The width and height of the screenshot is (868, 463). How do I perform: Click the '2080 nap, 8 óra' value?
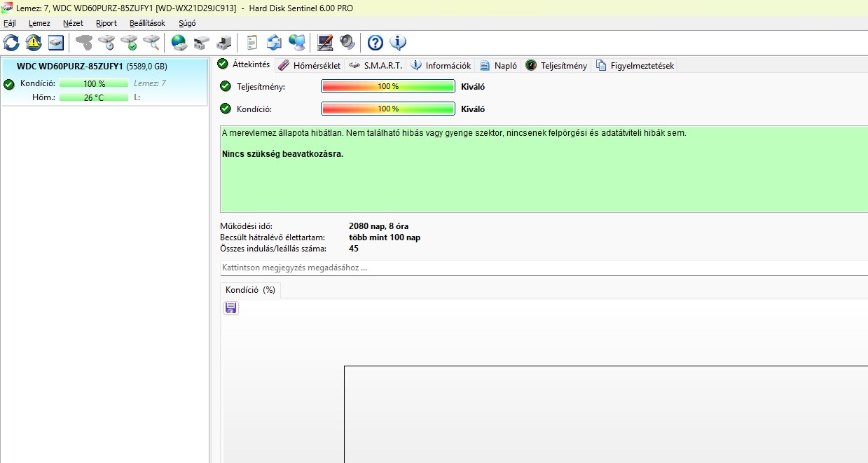pyautogui.click(x=378, y=226)
